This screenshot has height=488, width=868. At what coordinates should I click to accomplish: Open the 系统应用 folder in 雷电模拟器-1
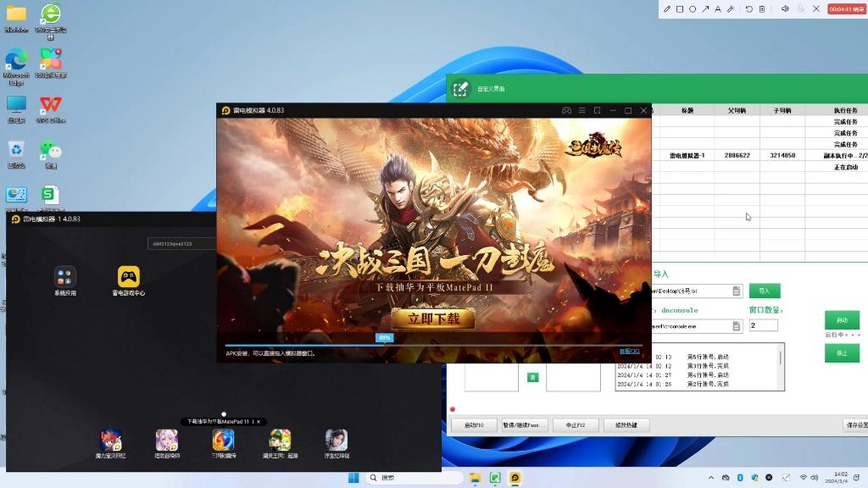64,281
